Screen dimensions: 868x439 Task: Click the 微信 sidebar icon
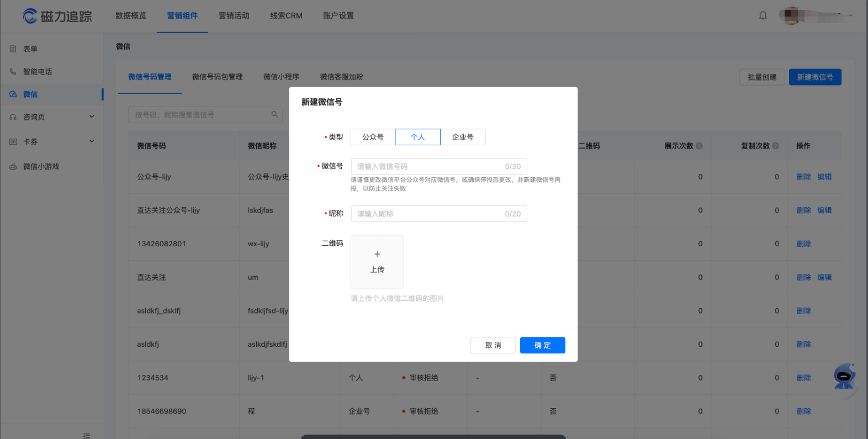point(13,94)
